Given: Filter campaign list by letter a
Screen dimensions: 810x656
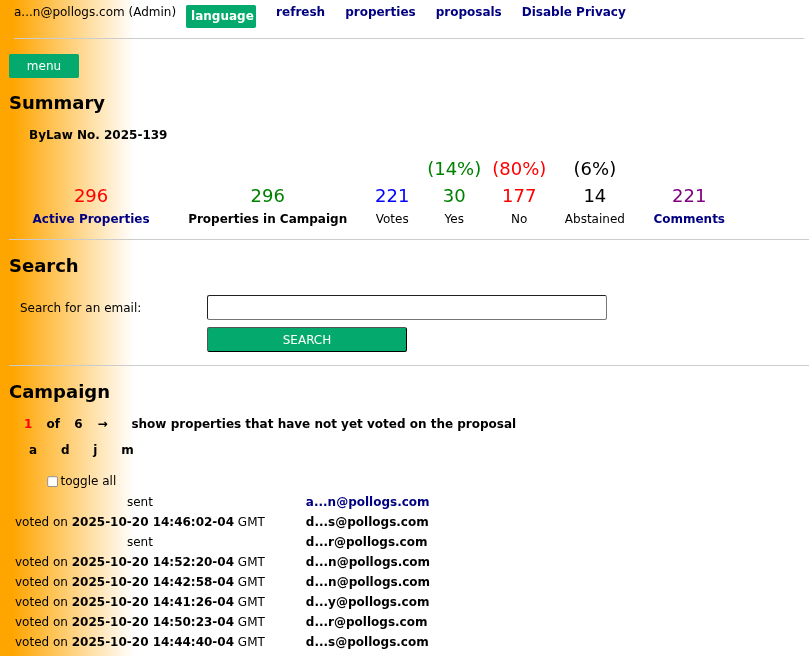Looking at the screenshot, I should pyautogui.click(x=32, y=449).
